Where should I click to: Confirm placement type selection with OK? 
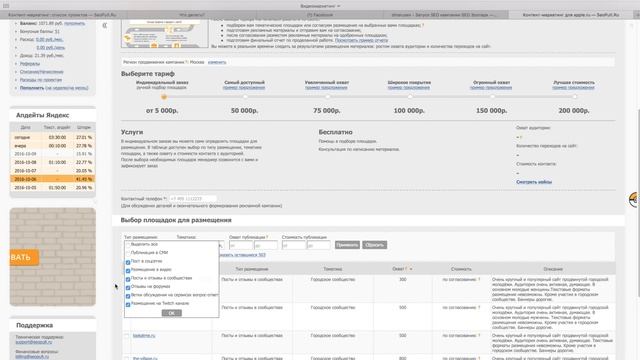pos(171,313)
